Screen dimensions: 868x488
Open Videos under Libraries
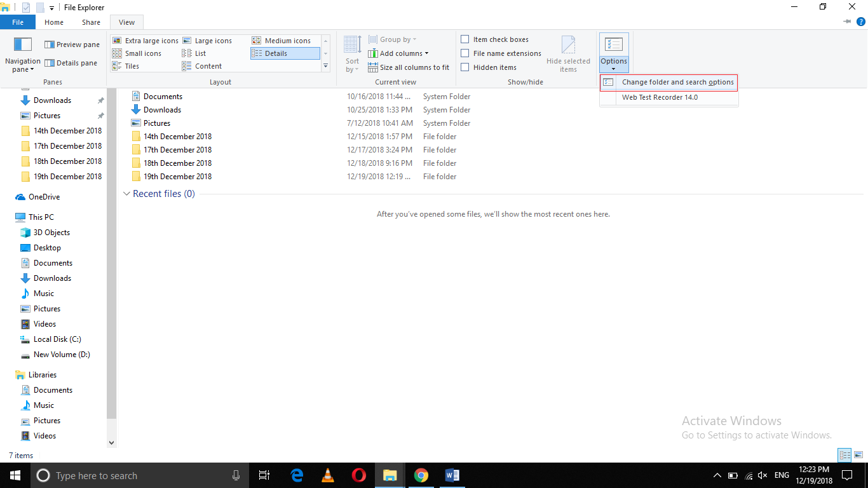pos(44,436)
